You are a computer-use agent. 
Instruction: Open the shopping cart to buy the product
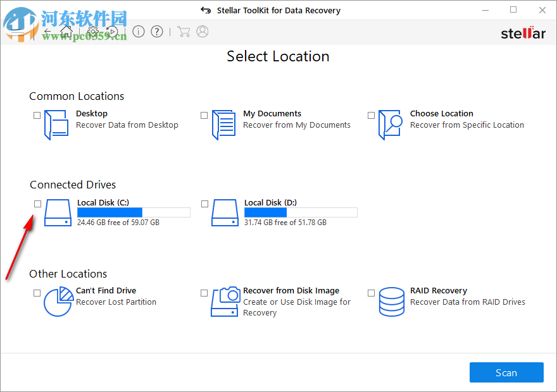[x=184, y=31]
